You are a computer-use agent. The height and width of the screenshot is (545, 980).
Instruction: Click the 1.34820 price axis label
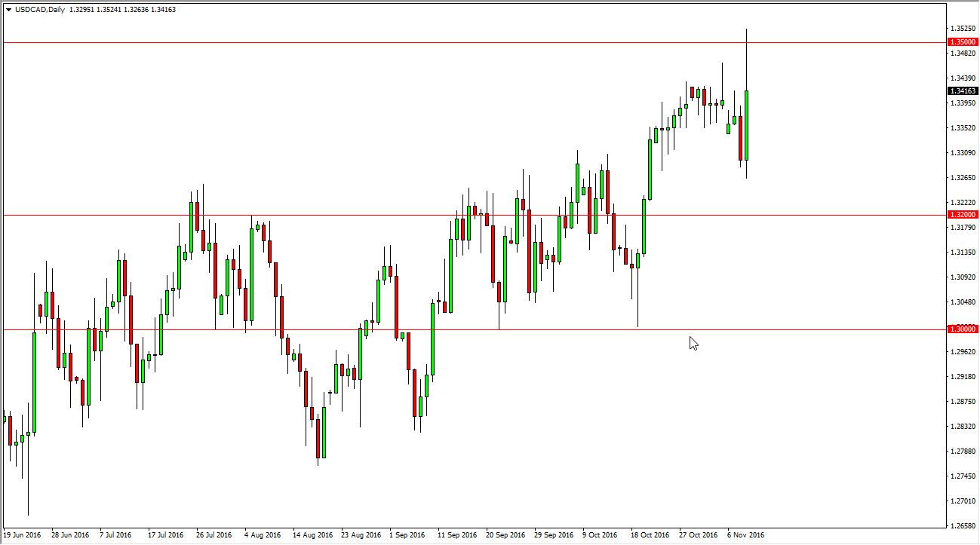coord(963,53)
